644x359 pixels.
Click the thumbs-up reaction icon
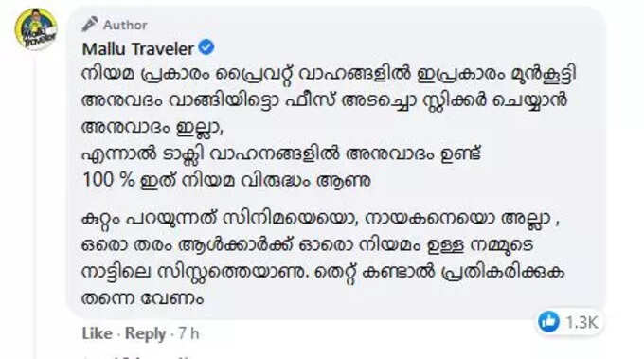click(548, 321)
